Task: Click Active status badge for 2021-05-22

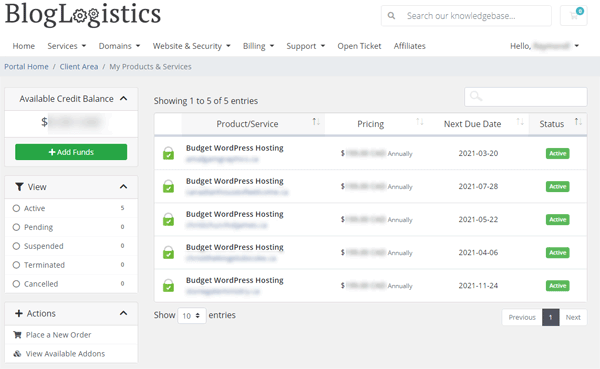Action: click(x=558, y=220)
